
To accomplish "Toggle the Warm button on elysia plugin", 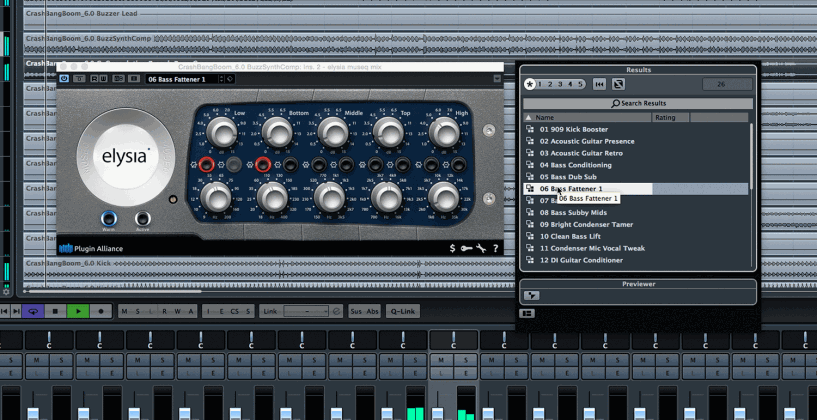I will tap(108, 219).
